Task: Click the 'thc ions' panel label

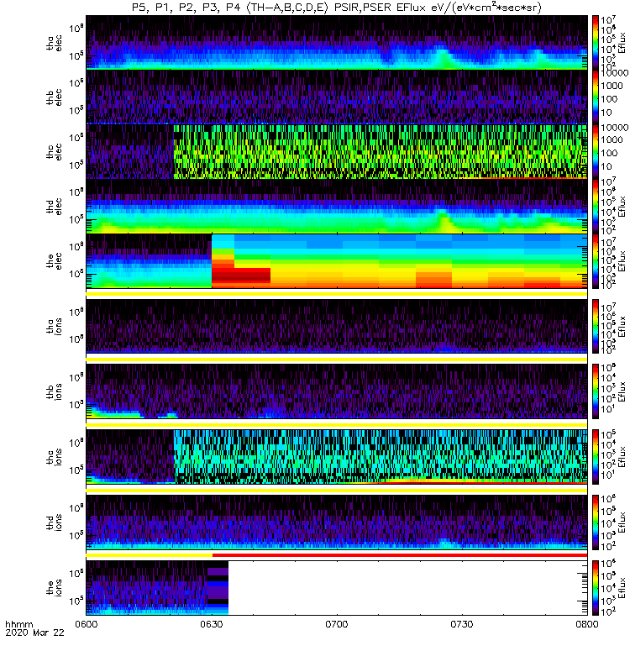Action: pos(54,457)
